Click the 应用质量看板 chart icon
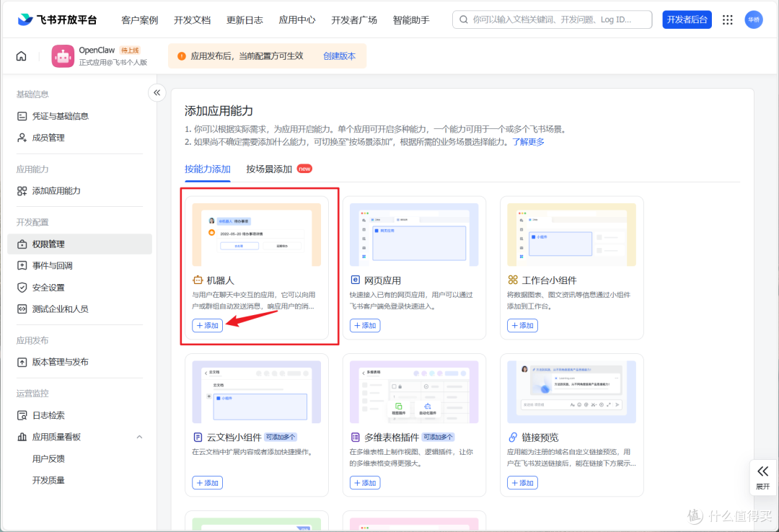Image resolution: width=779 pixels, height=532 pixels. [x=22, y=437]
